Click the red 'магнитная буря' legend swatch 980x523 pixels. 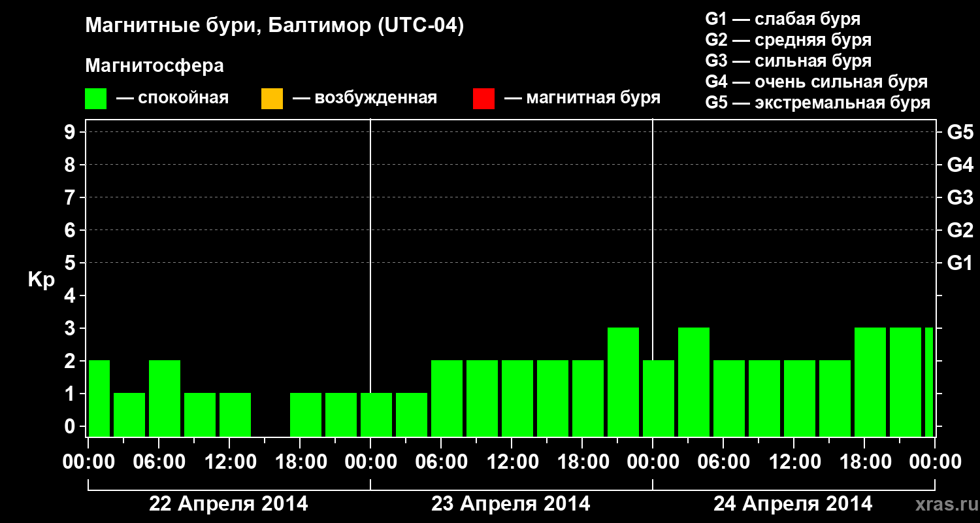point(483,99)
